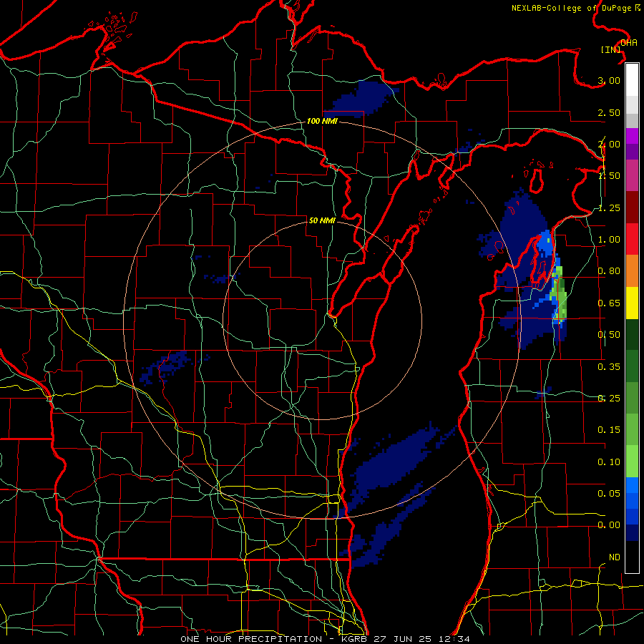Click the 2.50 legend value
The image size is (644, 644).
pos(609,112)
